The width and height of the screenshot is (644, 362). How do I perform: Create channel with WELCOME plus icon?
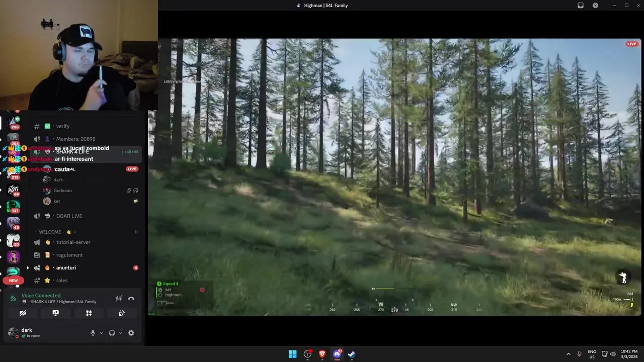click(136, 232)
